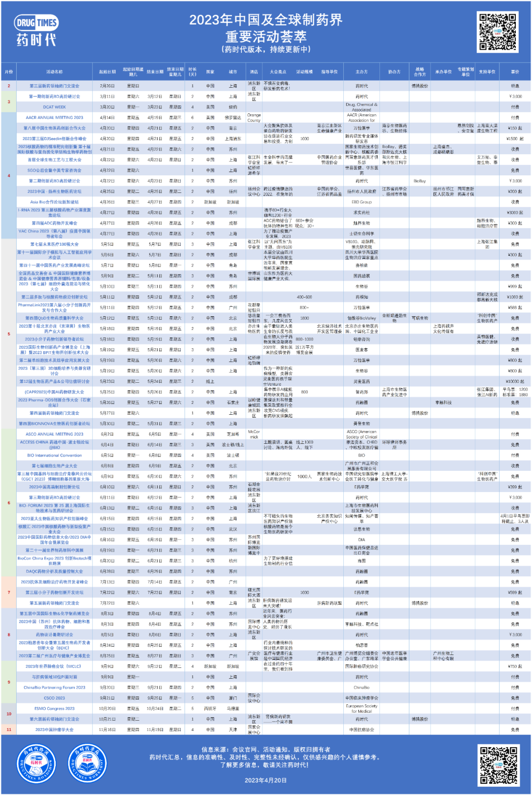Open 第四届BIONNOVA生物医药创新者论坛 event

[54, 424]
